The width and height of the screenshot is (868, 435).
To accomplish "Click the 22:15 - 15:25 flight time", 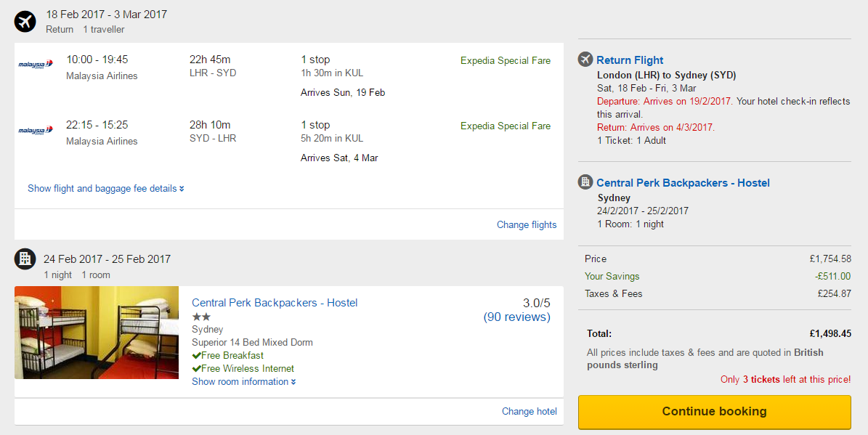I will pos(97,125).
